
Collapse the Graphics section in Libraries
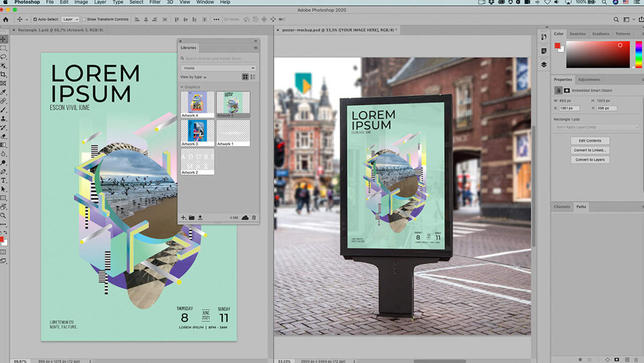coord(182,86)
